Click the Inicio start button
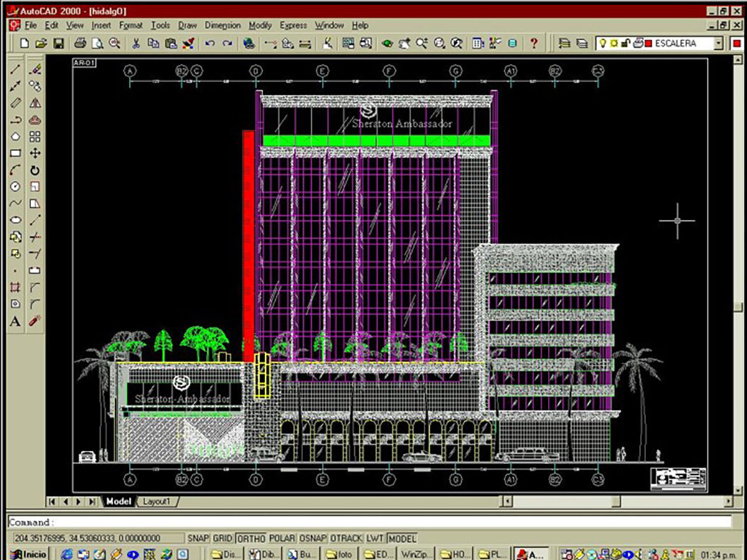This screenshot has width=747, height=560. 29,554
